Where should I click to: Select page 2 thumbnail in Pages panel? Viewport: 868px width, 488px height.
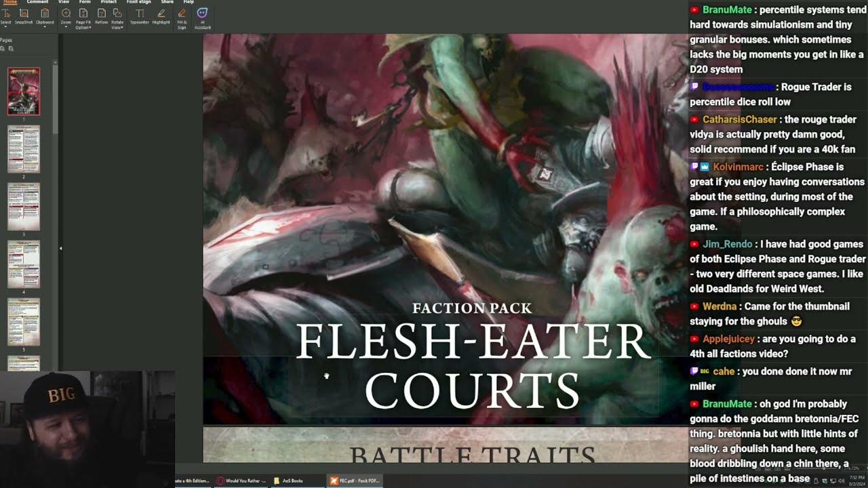pos(24,149)
